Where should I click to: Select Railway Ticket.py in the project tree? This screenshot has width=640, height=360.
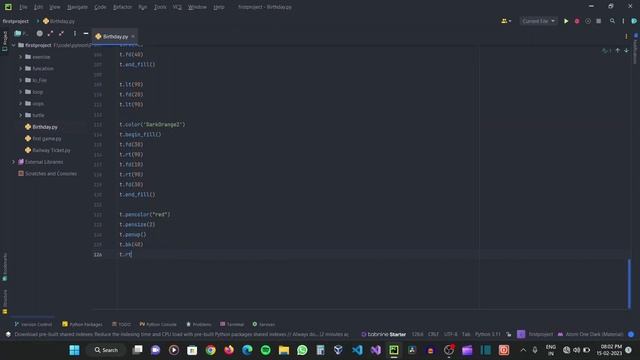[x=51, y=150]
